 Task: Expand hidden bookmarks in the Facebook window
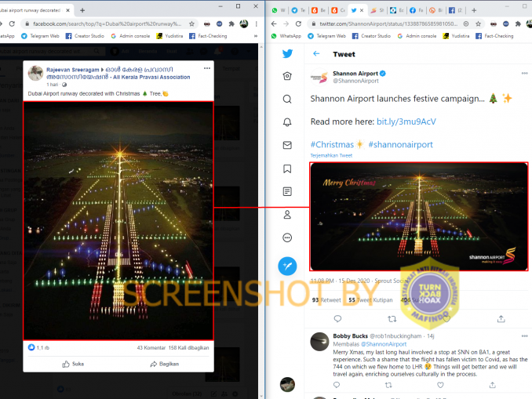256,36
